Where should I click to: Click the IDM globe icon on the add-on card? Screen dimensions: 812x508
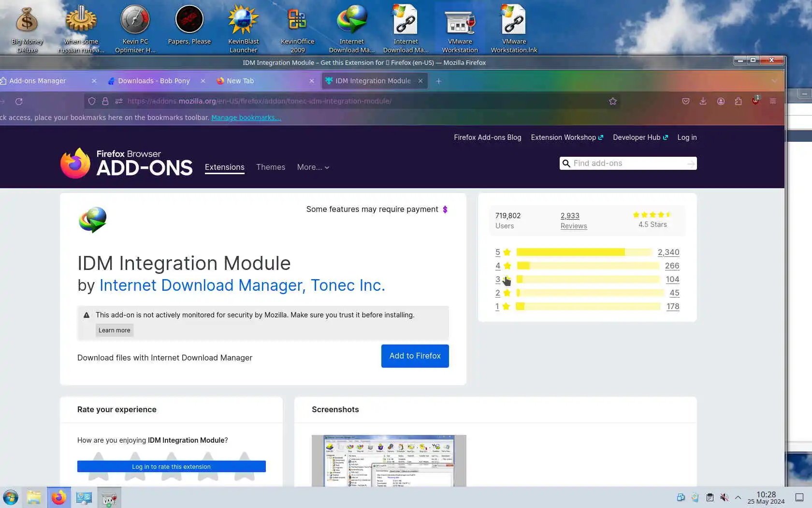click(92, 220)
